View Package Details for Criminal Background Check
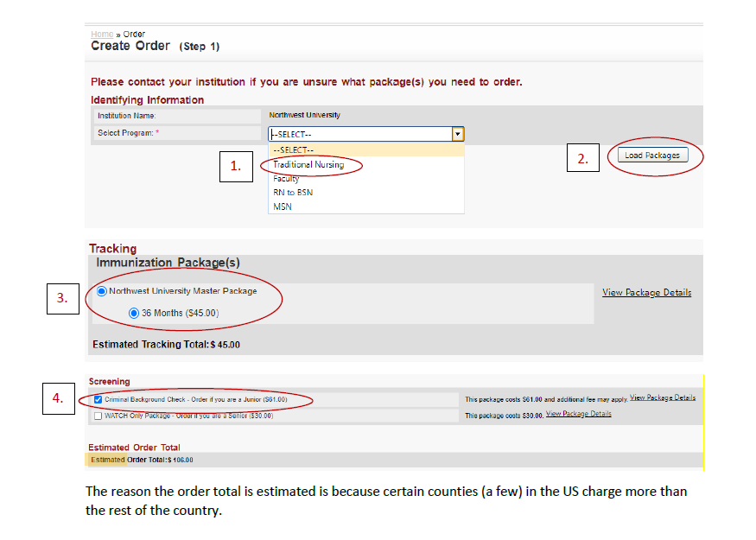The image size is (756, 540). click(662, 397)
